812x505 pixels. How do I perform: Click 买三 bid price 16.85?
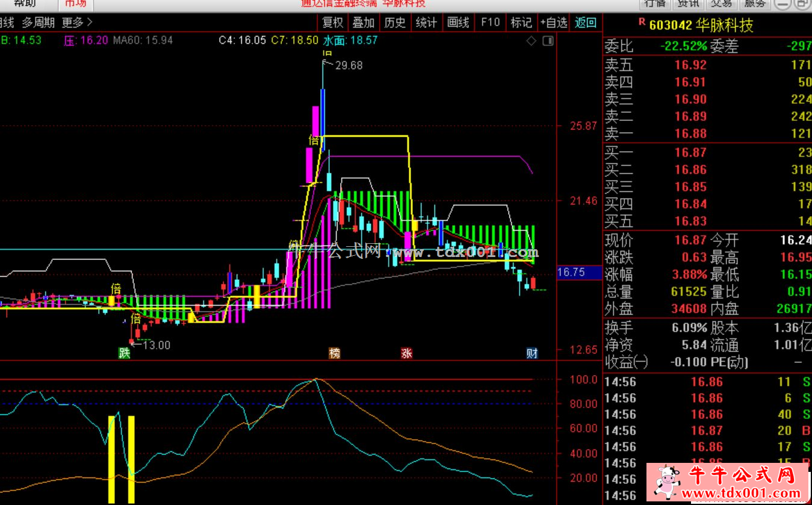690,187
